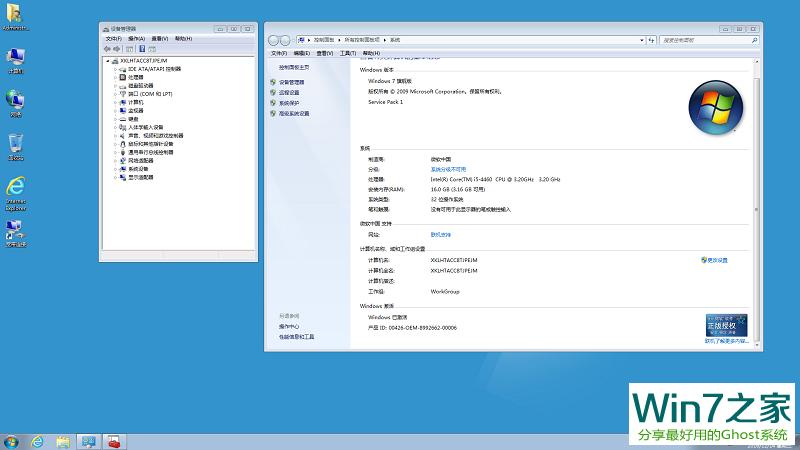Screen dimensions: 800x450
Task: Open the 远程设置 sidebar link
Action: pos(289,93)
